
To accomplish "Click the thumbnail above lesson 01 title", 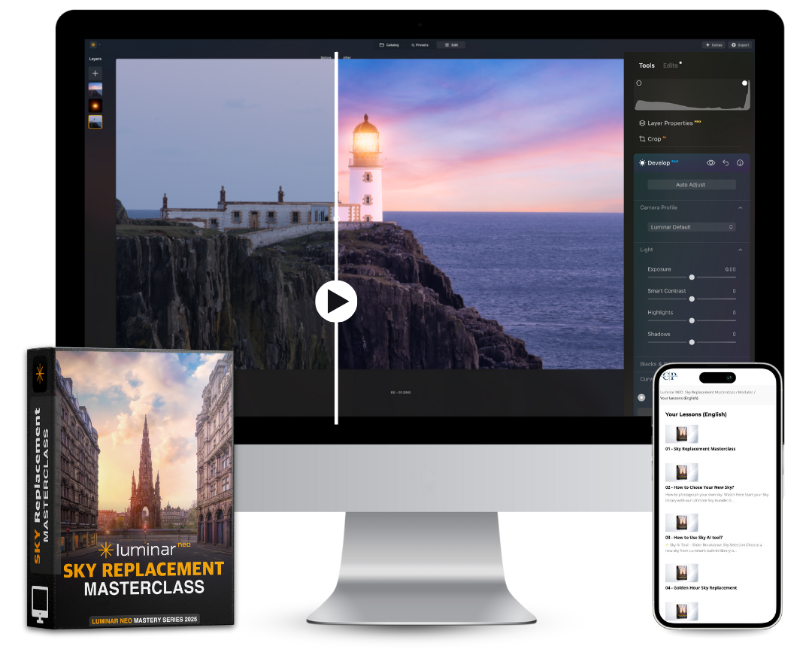I will pyautogui.click(x=681, y=434).
